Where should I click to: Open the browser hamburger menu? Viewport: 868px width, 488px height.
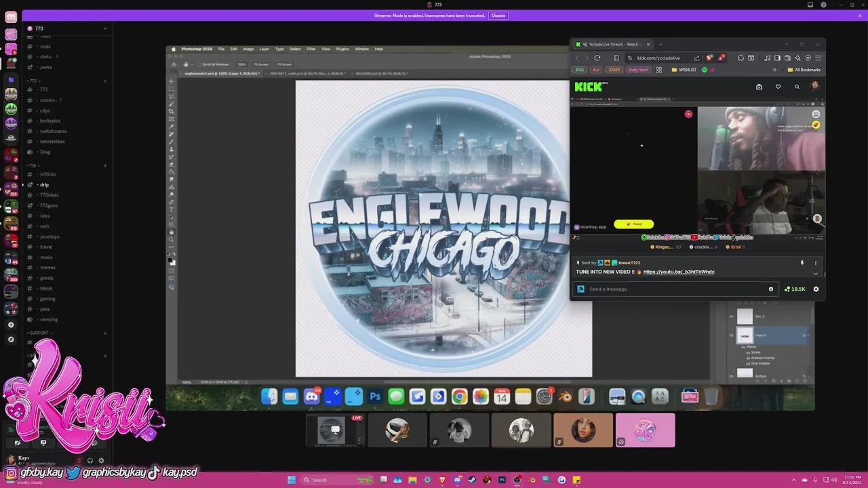point(818,58)
